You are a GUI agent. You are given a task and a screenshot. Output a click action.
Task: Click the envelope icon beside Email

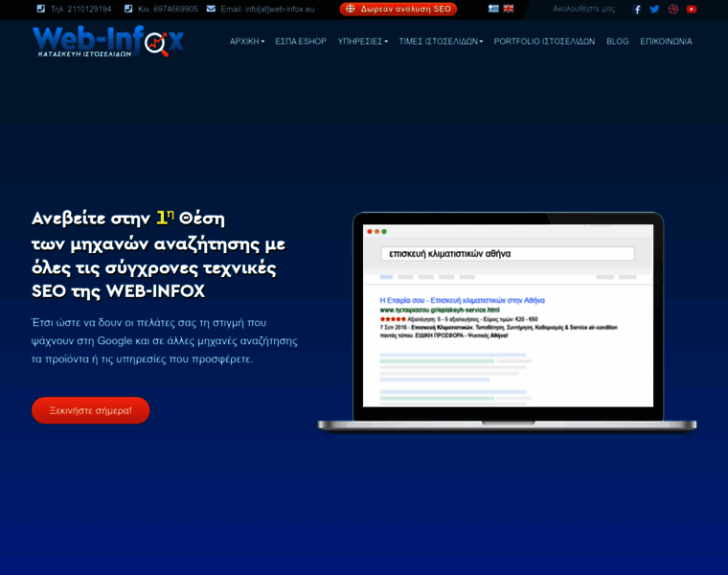click(211, 9)
